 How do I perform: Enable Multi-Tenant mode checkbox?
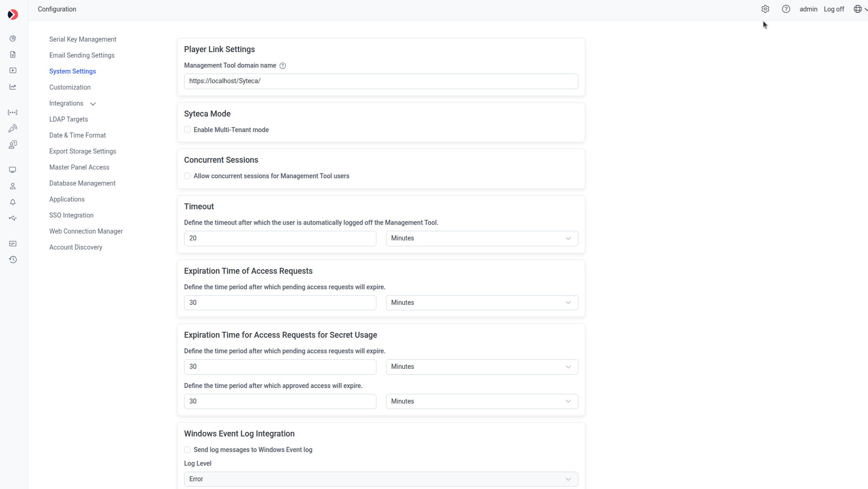[187, 130]
